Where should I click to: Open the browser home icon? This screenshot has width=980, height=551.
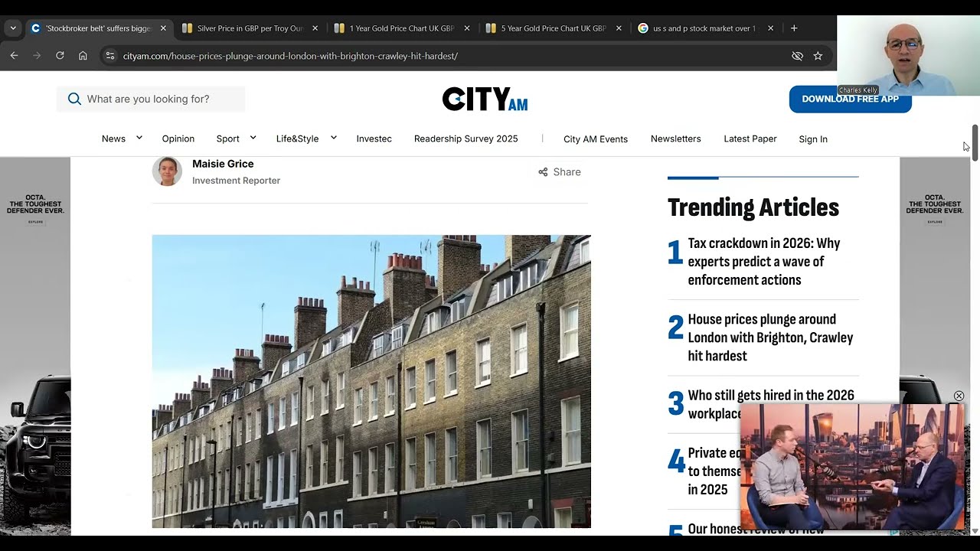83,56
